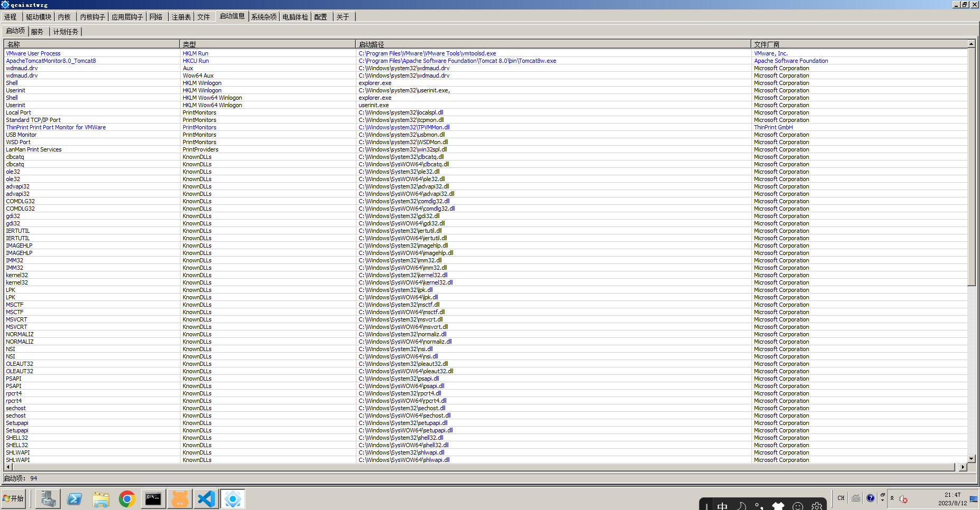Launch Windows PowerShell from the taskbar
The image size is (980, 510).
74,498
